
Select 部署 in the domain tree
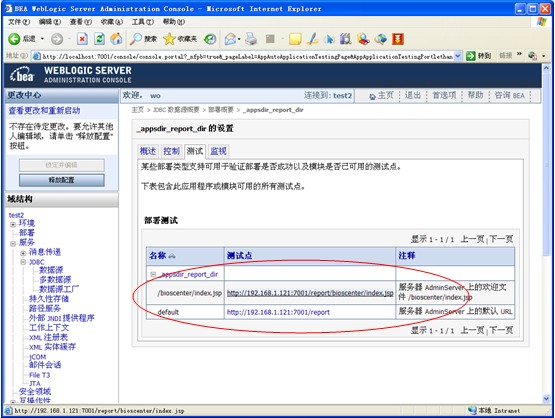point(27,233)
